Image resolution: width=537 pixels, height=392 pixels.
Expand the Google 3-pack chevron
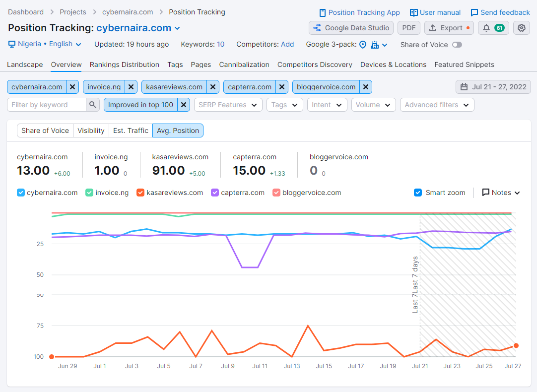tap(385, 45)
